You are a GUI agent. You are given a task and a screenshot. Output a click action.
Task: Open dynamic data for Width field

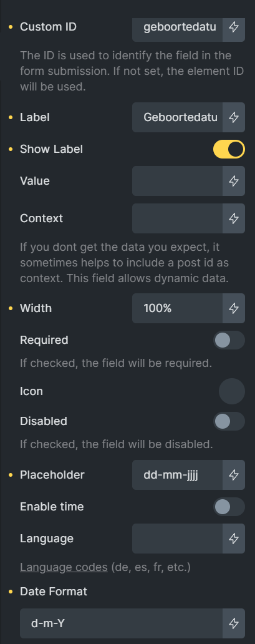[x=234, y=308]
